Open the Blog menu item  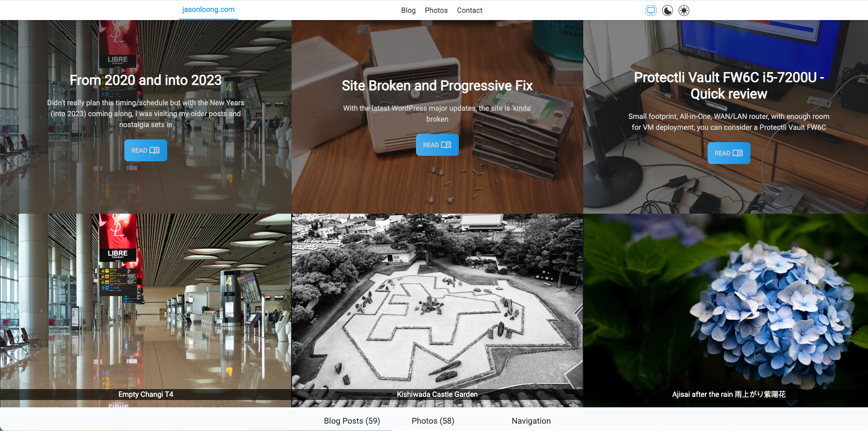point(408,10)
